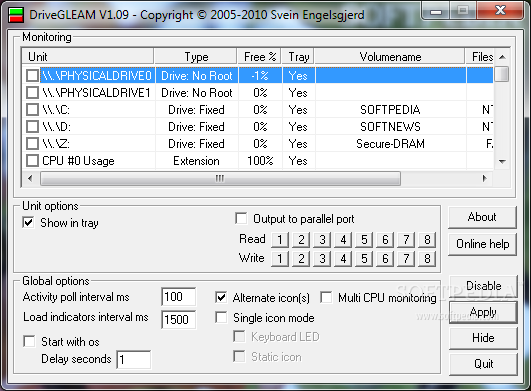The height and width of the screenshot is (391, 531).
Task: Tick the checkbox for \\.\C: row
Action: [x=32, y=110]
